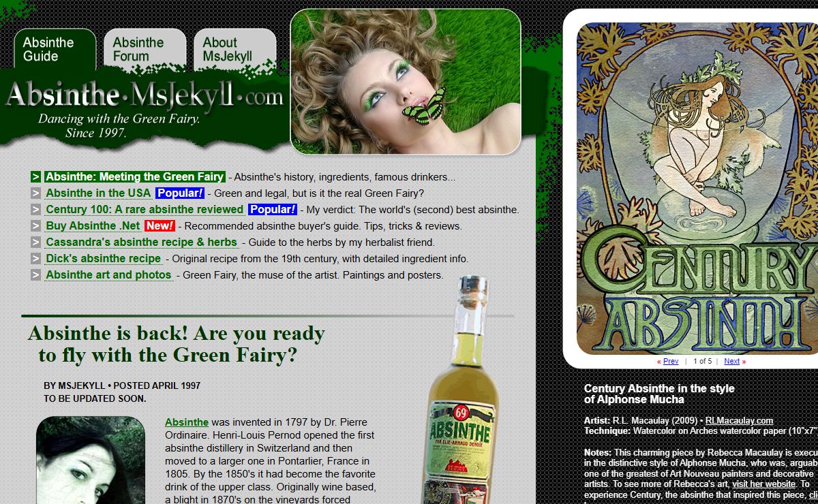Click the green arrow beside Meeting the Green Fairy
The image size is (818, 504).
tap(36, 177)
